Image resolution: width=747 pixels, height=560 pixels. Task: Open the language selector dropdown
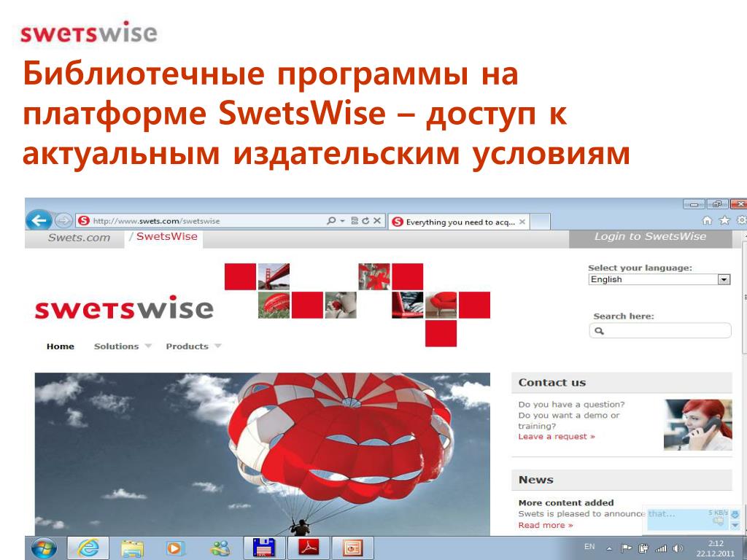(659, 279)
